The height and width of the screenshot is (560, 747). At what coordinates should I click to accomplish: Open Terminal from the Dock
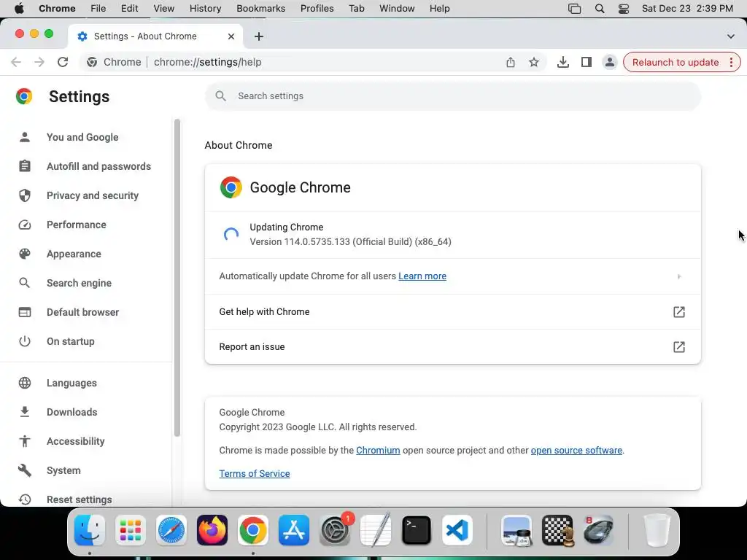click(x=417, y=530)
